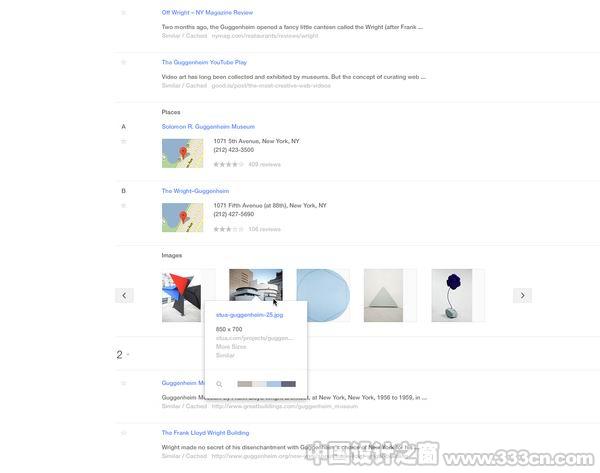Star the Guggenheim YouTube Play result
Image resolution: width=600 pixels, height=473 pixels.
(124, 62)
